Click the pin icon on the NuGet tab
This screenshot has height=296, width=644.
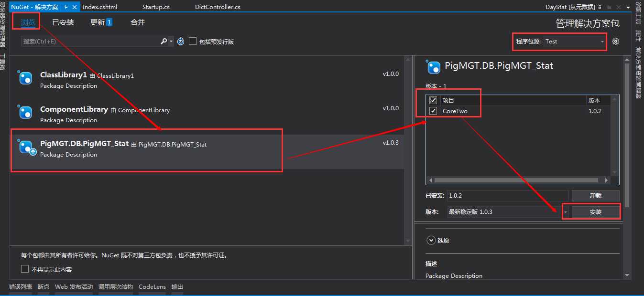coord(66,7)
